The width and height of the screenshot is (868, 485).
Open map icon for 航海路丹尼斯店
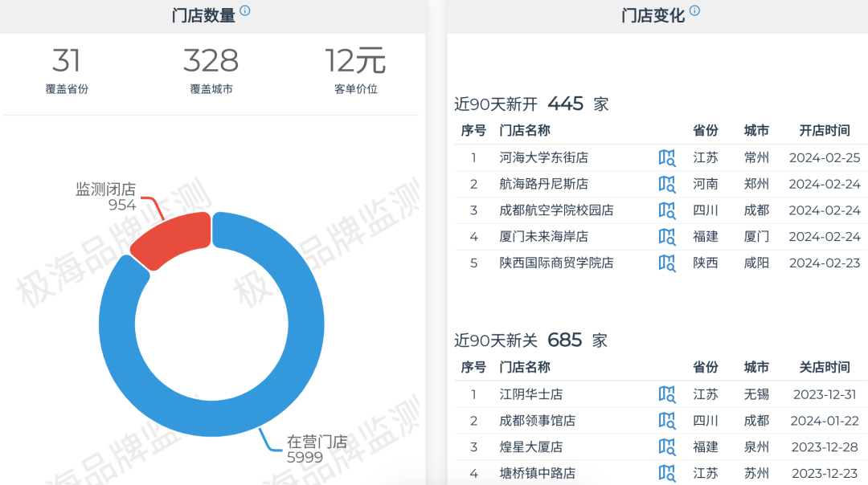(x=667, y=184)
